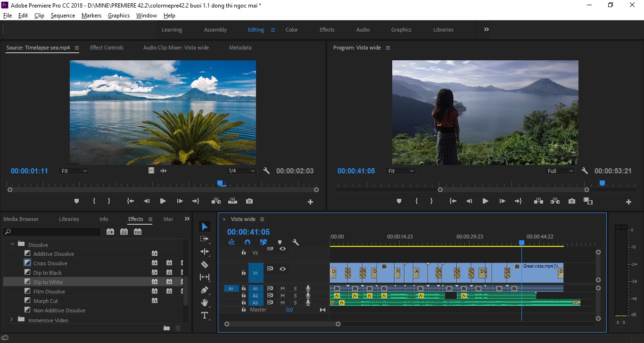The height and width of the screenshot is (343, 644).
Task: Select the Razor tool
Action: click(205, 264)
